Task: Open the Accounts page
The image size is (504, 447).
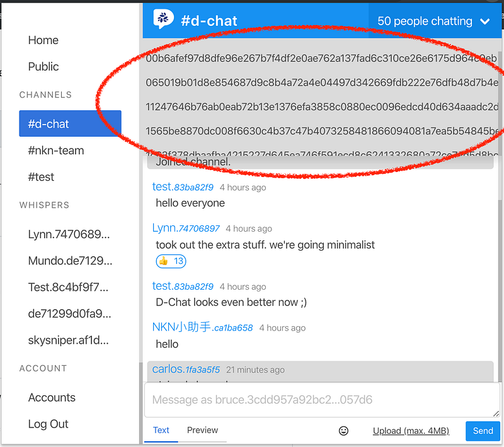Action: [52, 397]
